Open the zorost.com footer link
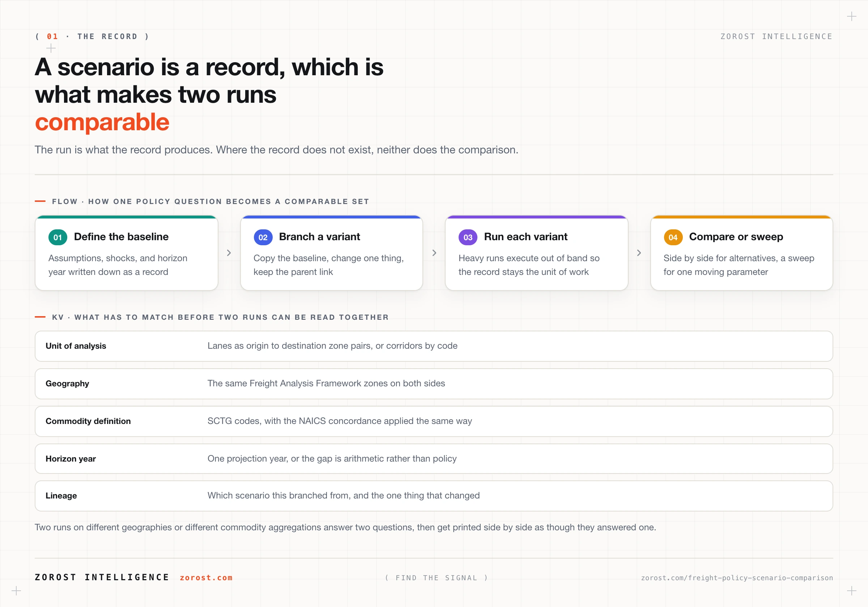Viewport: 868px width, 607px height. (206, 577)
